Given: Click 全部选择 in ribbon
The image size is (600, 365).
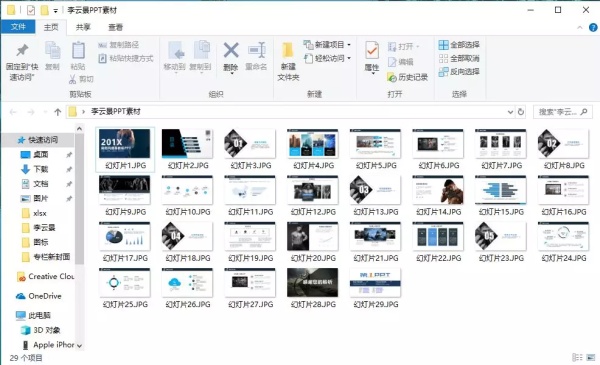Looking at the screenshot, I should [x=459, y=45].
